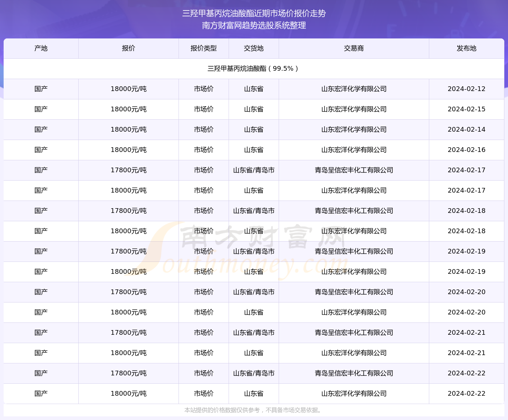This screenshot has height=420, width=508.
Task: Click 2024-02-18 date in the 17800元/吨 row
Action: (x=466, y=211)
